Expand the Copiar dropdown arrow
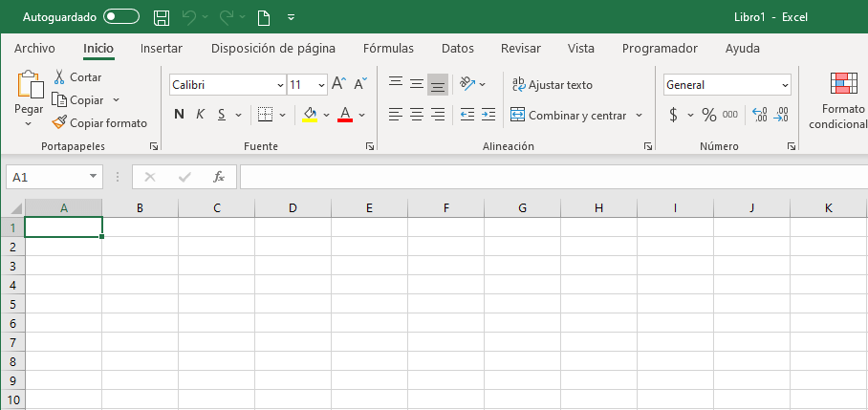868x410 pixels. pos(116,100)
